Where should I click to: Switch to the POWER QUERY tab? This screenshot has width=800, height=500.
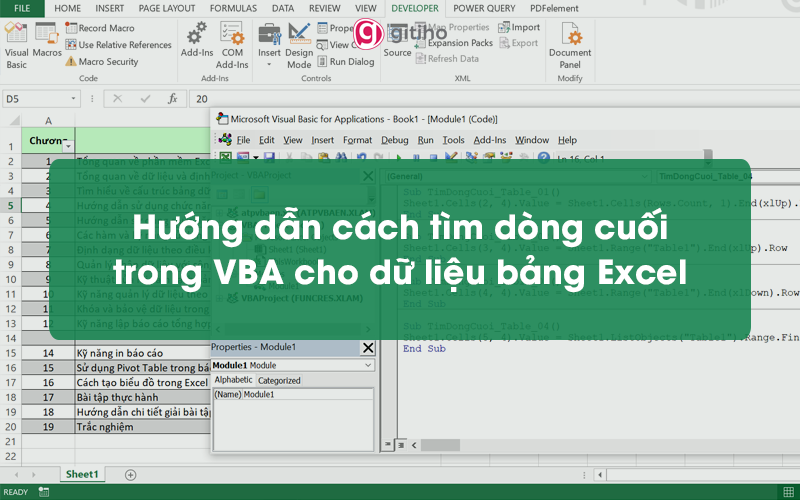[484, 8]
